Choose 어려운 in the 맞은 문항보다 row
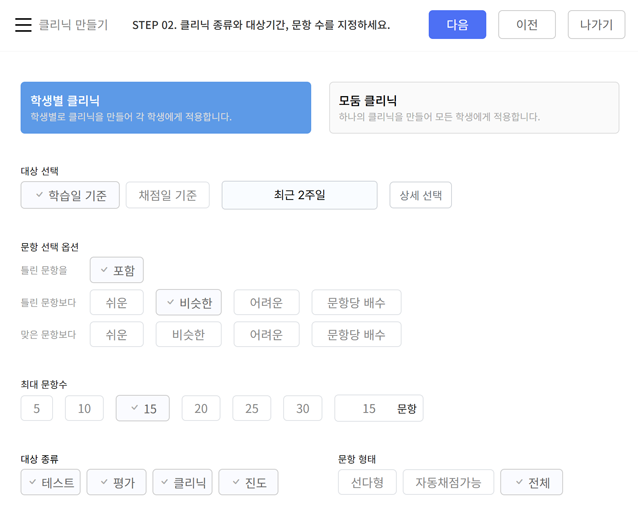Image resolution: width=638 pixels, height=511 pixels. [x=266, y=334]
